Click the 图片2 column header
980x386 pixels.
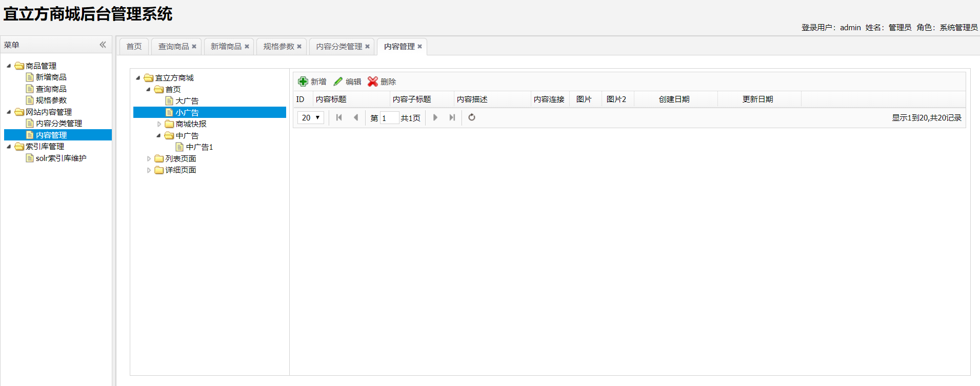pos(617,99)
